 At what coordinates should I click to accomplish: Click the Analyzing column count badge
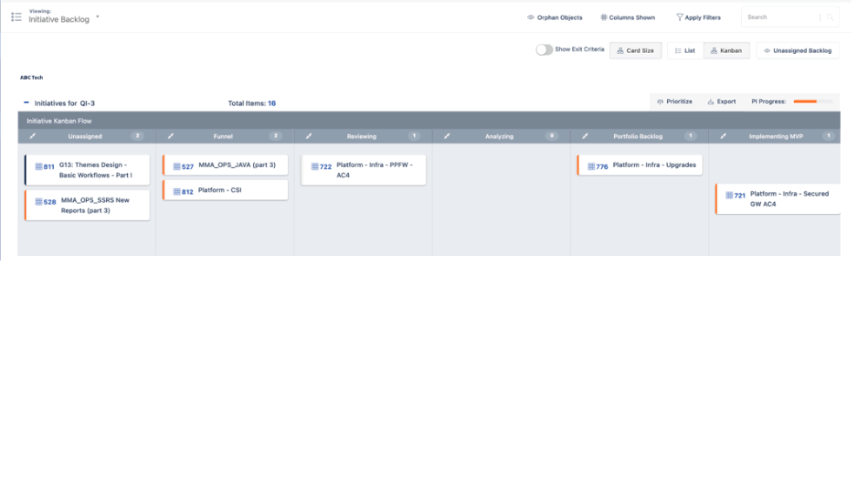552,137
